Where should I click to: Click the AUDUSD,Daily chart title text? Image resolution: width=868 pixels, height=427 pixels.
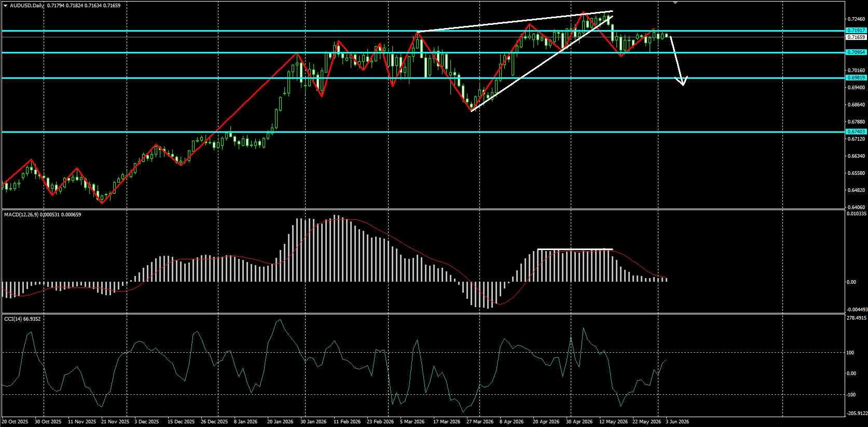pos(26,6)
